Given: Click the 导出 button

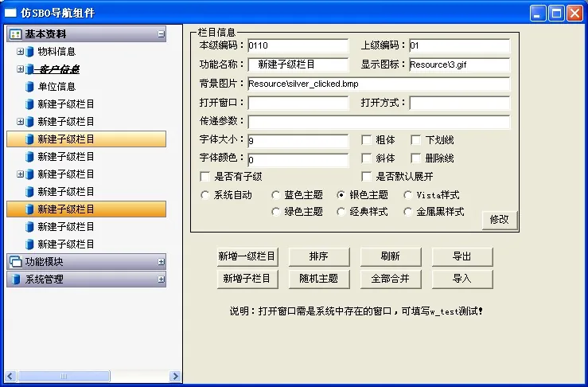Looking at the screenshot, I should (462, 256).
